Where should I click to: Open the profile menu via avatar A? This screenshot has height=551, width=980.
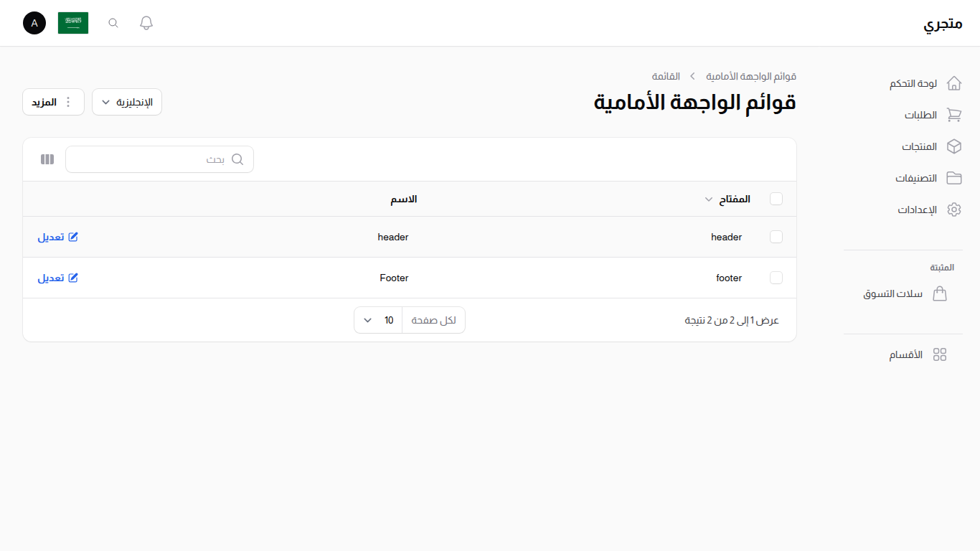point(34,22)
